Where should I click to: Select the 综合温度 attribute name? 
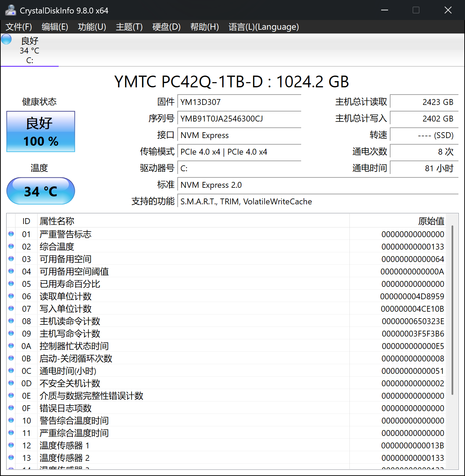(x=57, y=247)
